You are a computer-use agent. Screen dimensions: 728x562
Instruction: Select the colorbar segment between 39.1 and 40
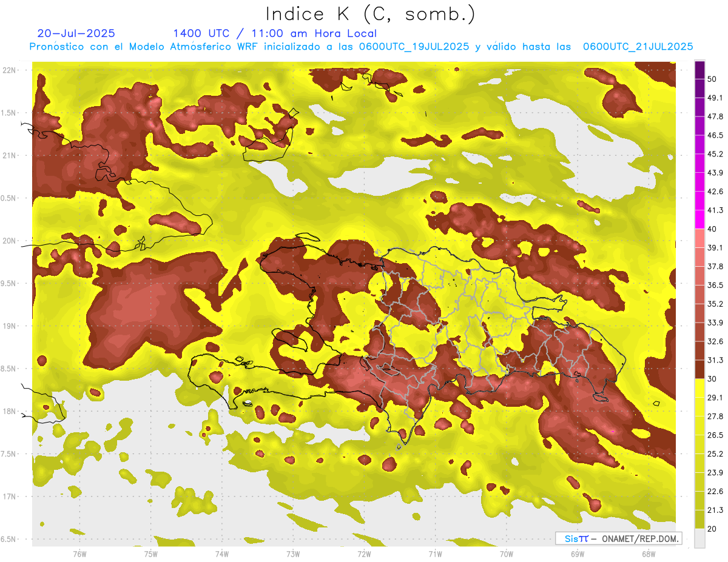coord(699,238)
